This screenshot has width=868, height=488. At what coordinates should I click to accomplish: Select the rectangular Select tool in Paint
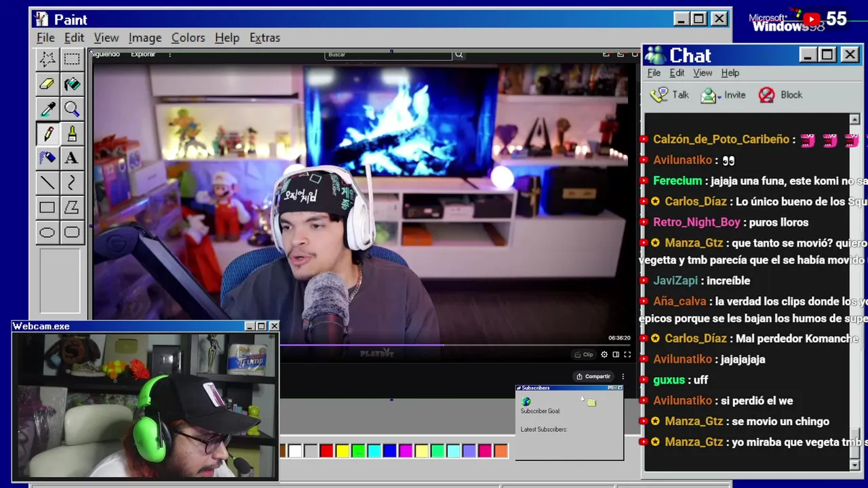(x=72, y=59)
